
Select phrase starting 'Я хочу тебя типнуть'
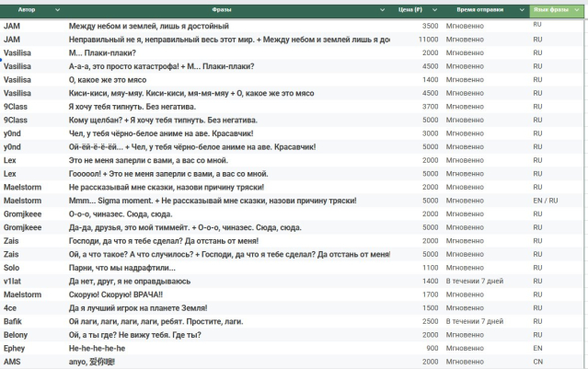pyautogui.click(x=132, y=107)
